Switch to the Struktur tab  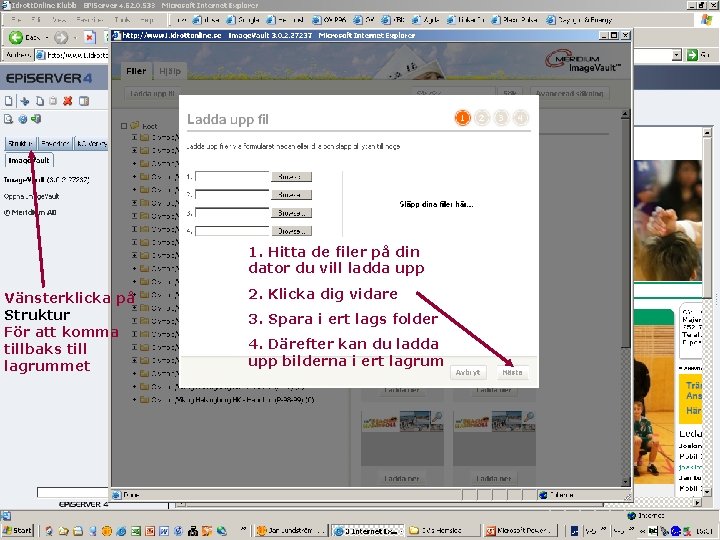[x=20, y=143]
